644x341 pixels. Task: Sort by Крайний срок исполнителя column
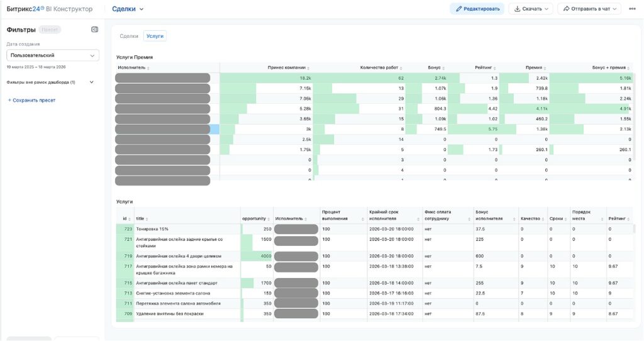click(x=418, y=219)
